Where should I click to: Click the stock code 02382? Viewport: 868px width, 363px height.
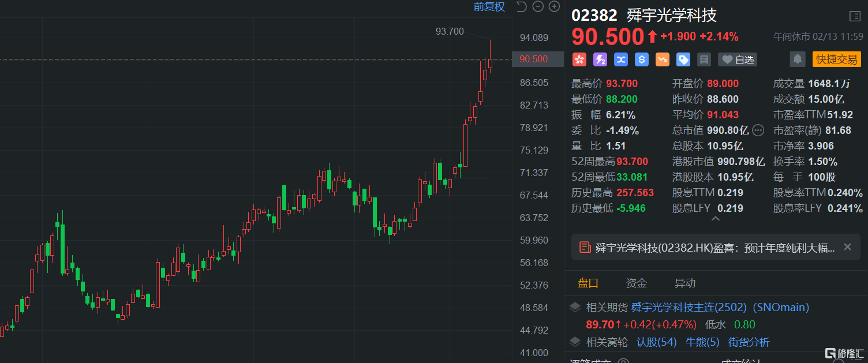click(594, 15)
